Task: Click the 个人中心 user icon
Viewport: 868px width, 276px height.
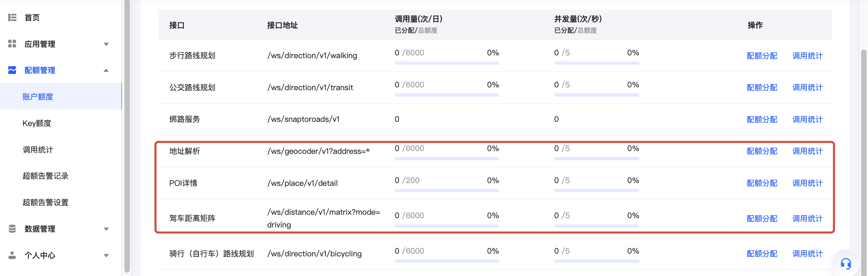Action: tap(12, 255)
